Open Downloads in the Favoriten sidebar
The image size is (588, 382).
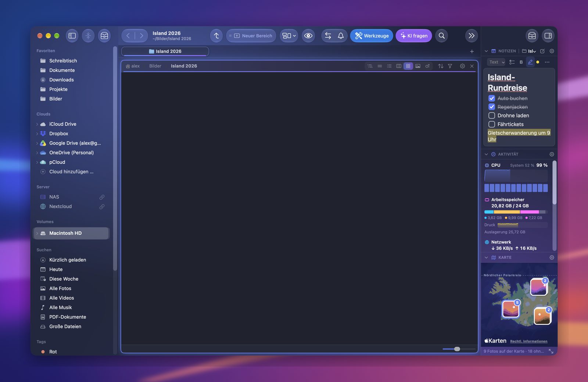pos(61,80)
